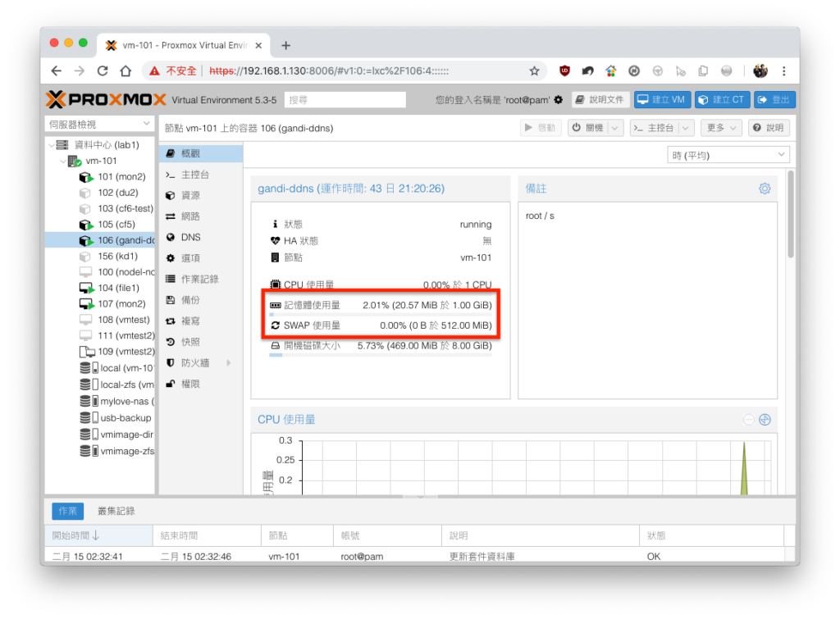Select the usb-backup storage entry
The width and height of the screenshot is (840, 619).
pyautogui.click(x=116, y=417)
